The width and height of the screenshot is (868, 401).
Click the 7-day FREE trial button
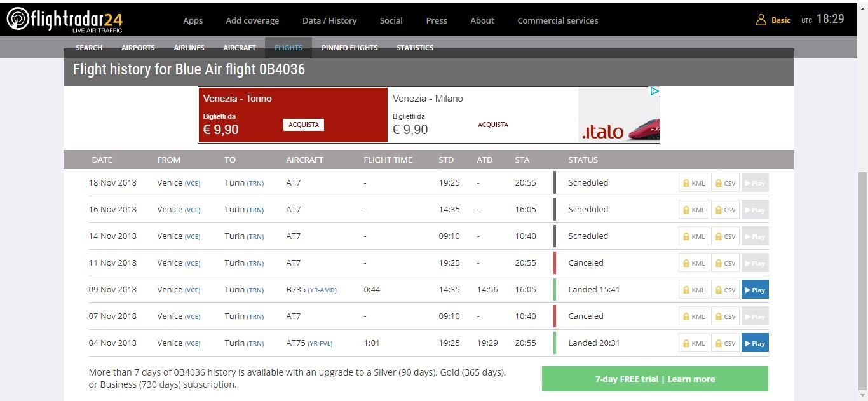tap(654, 379)
